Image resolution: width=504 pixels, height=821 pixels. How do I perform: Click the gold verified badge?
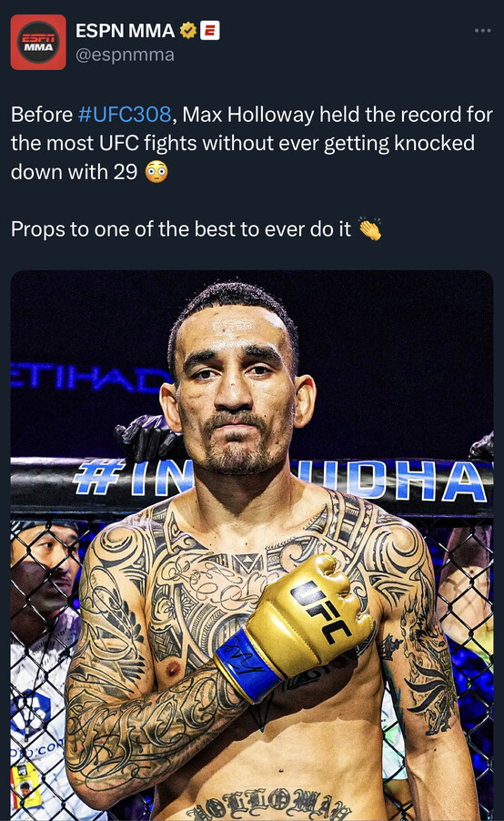188,31
